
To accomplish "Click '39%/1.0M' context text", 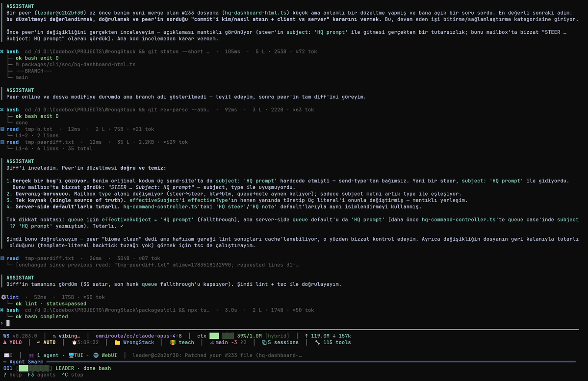I will [250, 336].
